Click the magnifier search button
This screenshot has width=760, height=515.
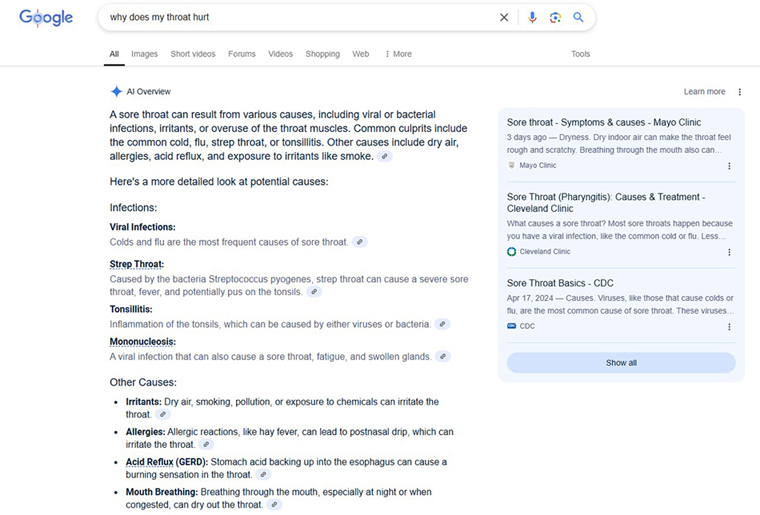pyautogui.click(x=578, y=17)
